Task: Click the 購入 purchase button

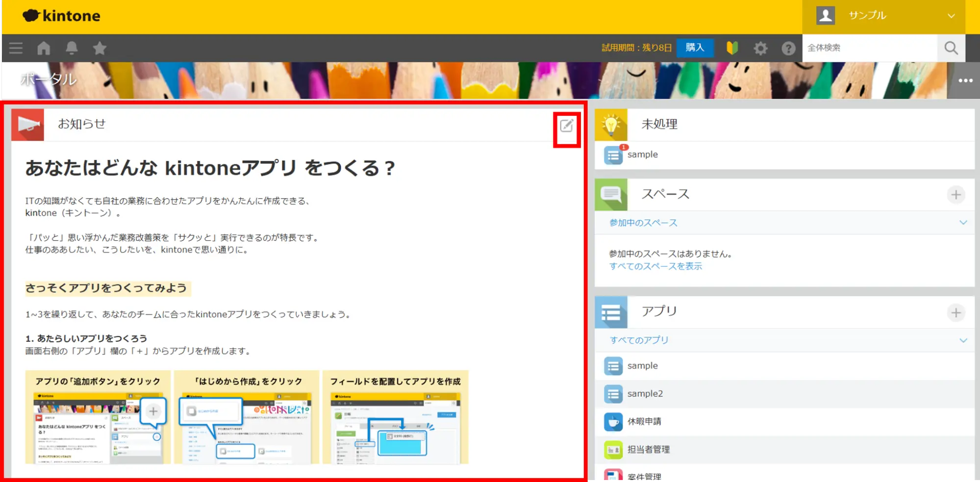Action: click(x=695, y=48)
